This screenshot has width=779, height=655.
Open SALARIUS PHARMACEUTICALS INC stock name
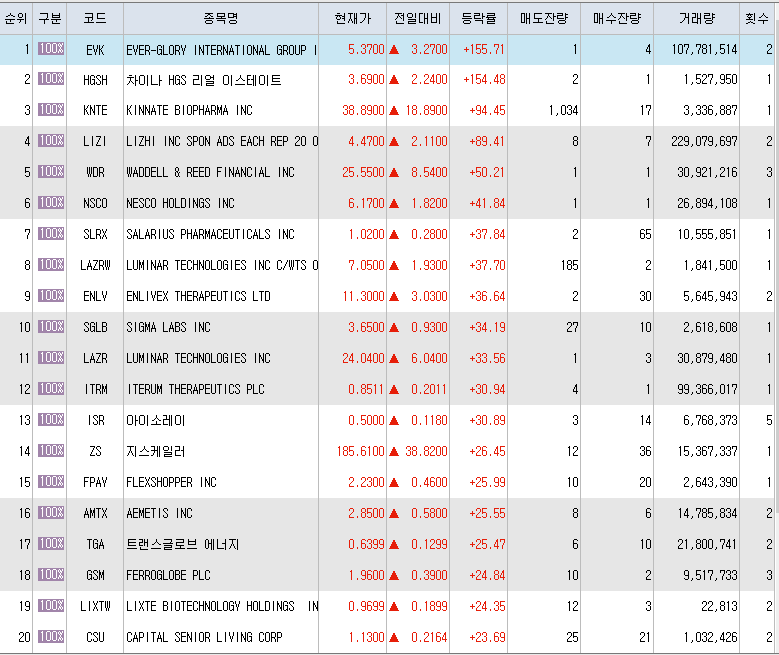coord(210,234)
